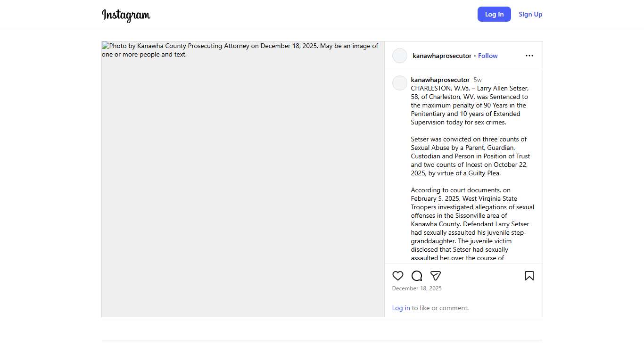Click the Instagram logo
This screenshot has height=362, width=644.
point(126,15)
